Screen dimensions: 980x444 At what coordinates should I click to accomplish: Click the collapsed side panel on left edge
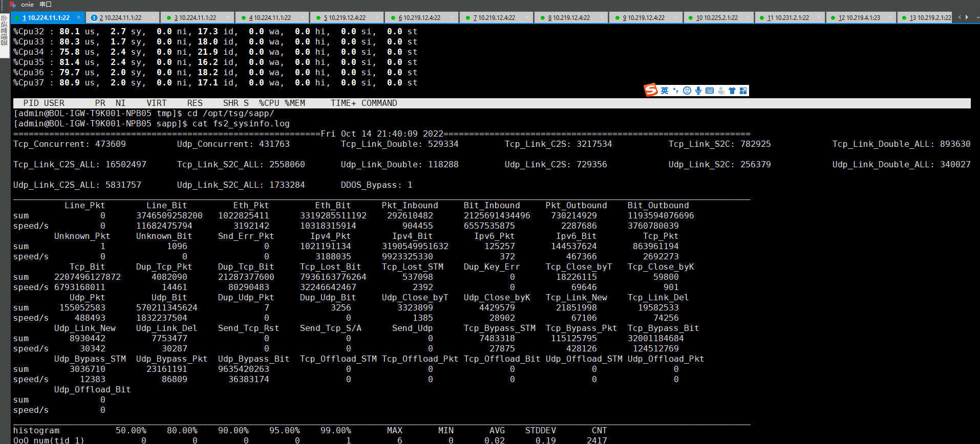5,31
